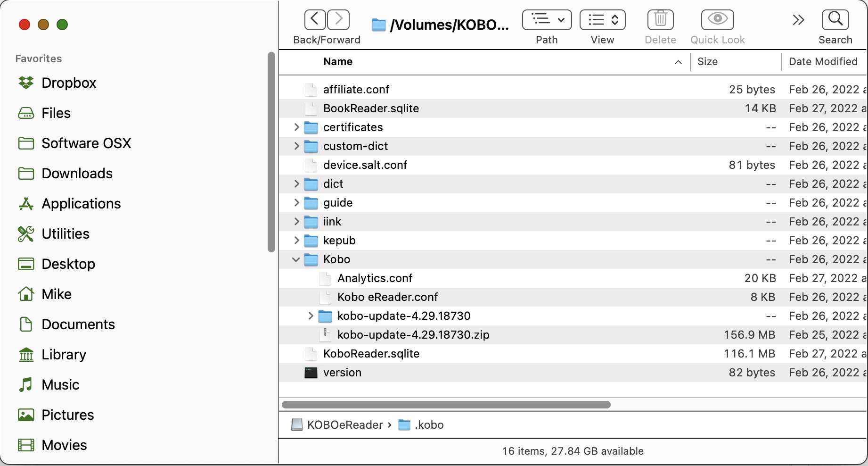This screenshot has height=466, width=868.
Task: Open Pictures in the sidebar
Action: [68, 415]
